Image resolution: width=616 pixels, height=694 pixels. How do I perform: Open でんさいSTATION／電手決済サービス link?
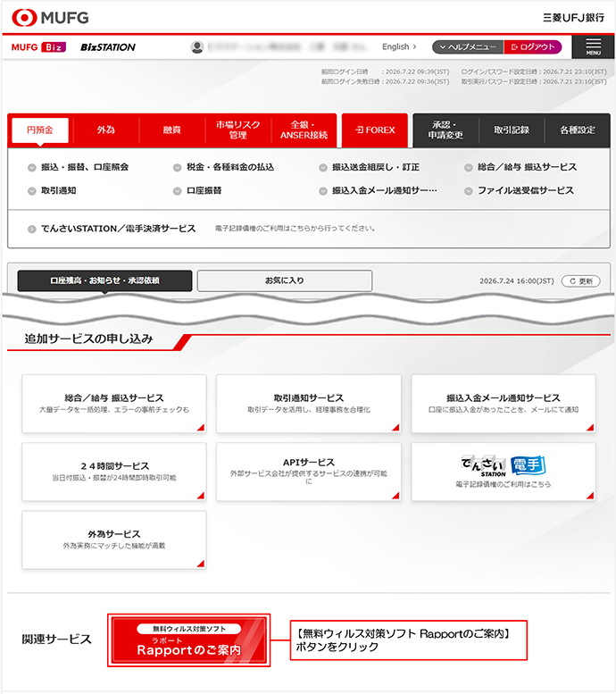[x=118, y=229]
